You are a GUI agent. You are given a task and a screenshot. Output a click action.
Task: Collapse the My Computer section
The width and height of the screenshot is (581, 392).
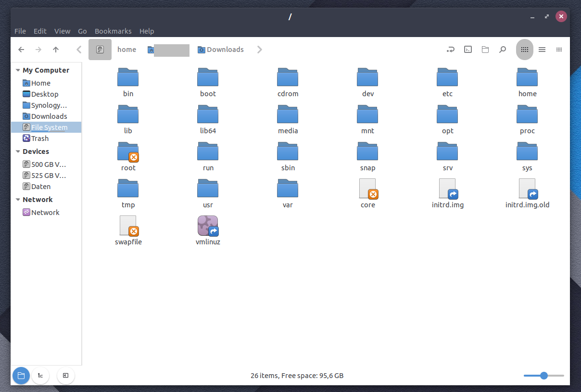point(18,70)
